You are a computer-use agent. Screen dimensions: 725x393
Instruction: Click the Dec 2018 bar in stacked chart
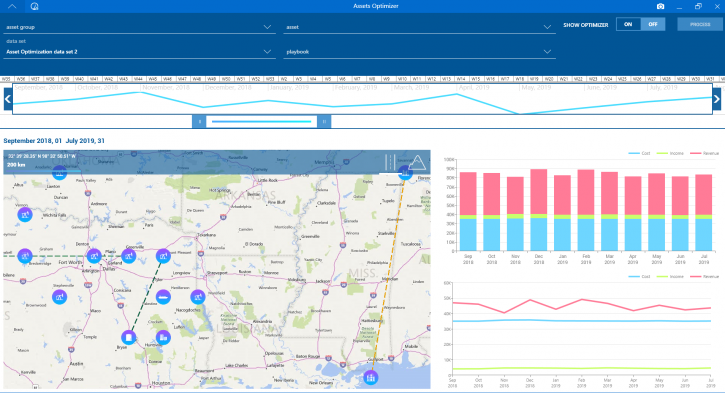(x=539, y=210)
